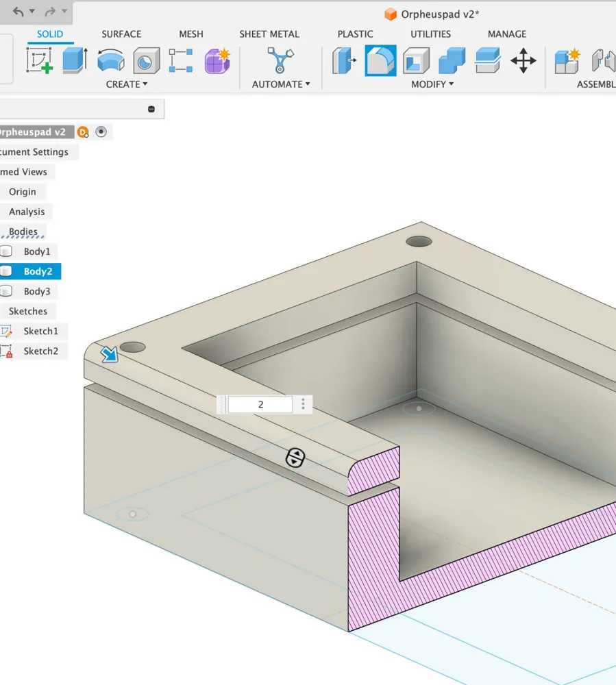The width and height of the screenshot is (616, 685).
Task: Open the SHEET METAL tab
Action: (269, 34)
